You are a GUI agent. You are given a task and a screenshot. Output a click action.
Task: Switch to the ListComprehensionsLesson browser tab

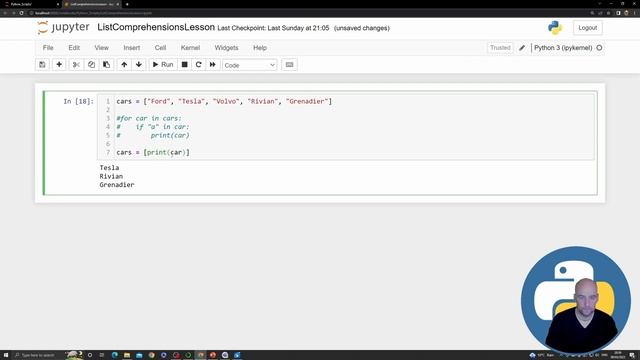91,4
